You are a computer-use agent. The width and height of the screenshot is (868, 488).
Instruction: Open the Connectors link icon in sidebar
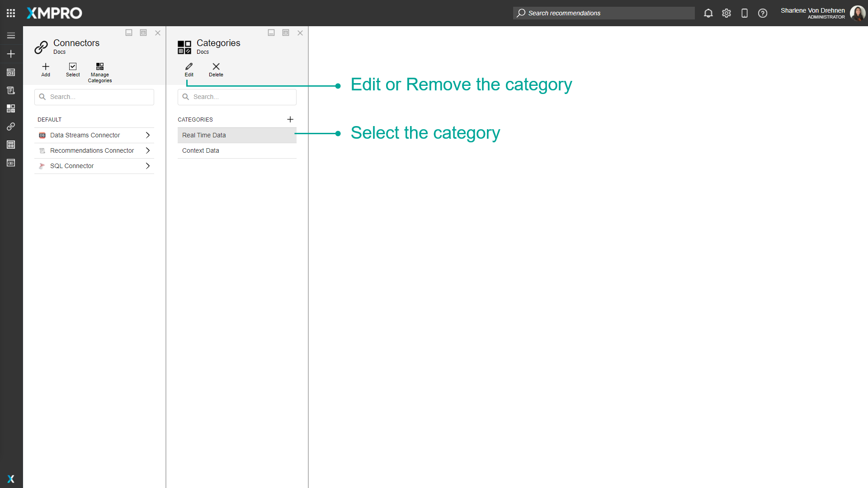[11, 127]
